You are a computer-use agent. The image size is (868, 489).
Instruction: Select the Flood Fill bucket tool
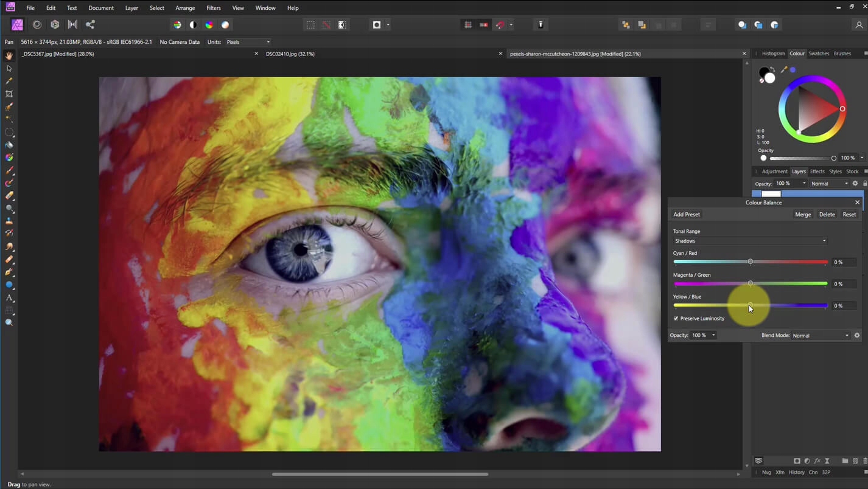click(9, 145)
